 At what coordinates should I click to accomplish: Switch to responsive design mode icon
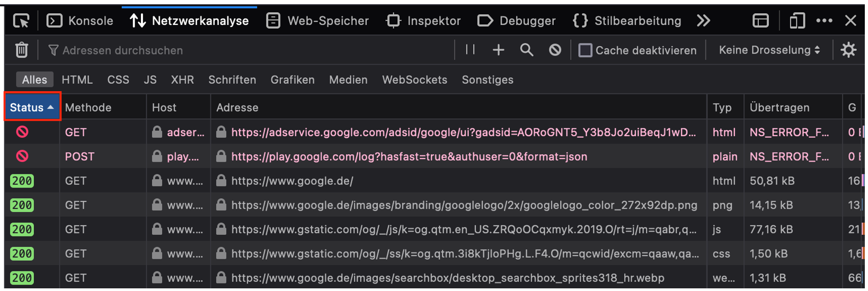click(x=797, y=21)
